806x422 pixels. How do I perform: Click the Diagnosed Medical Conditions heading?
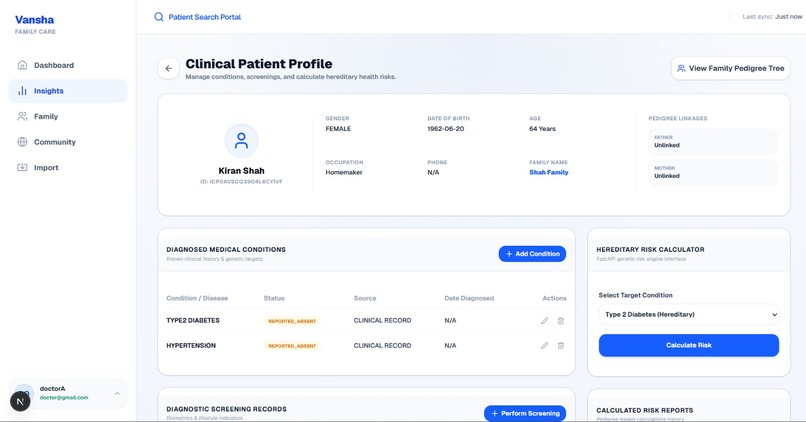click(226, 249)
